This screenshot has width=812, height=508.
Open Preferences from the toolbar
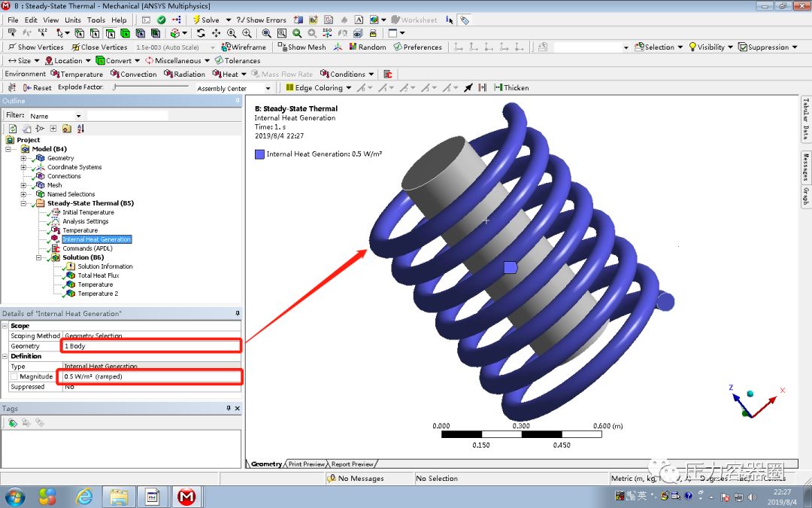click(418, 47)
